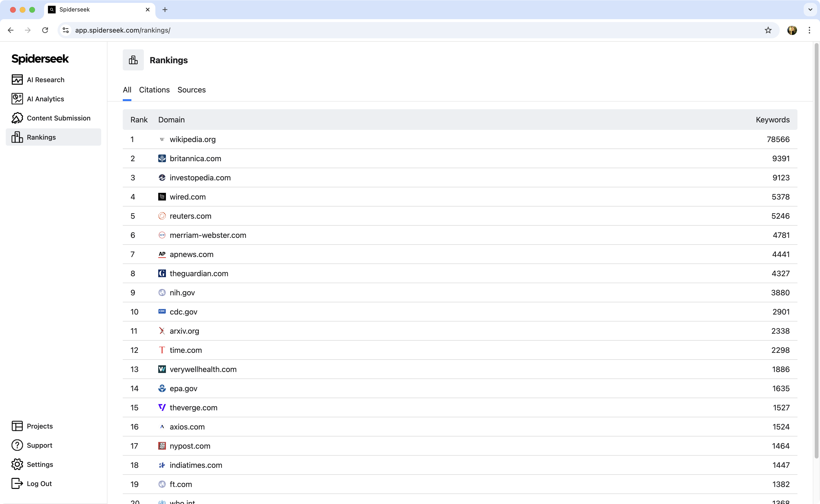The height and width of the screenshot is (504, 820).
Task: Switch to the Sources tab
Action: tap(192, 90)
